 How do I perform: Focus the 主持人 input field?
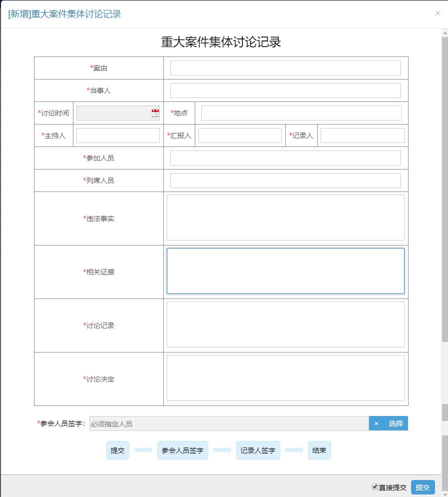(x=118, y=135)
